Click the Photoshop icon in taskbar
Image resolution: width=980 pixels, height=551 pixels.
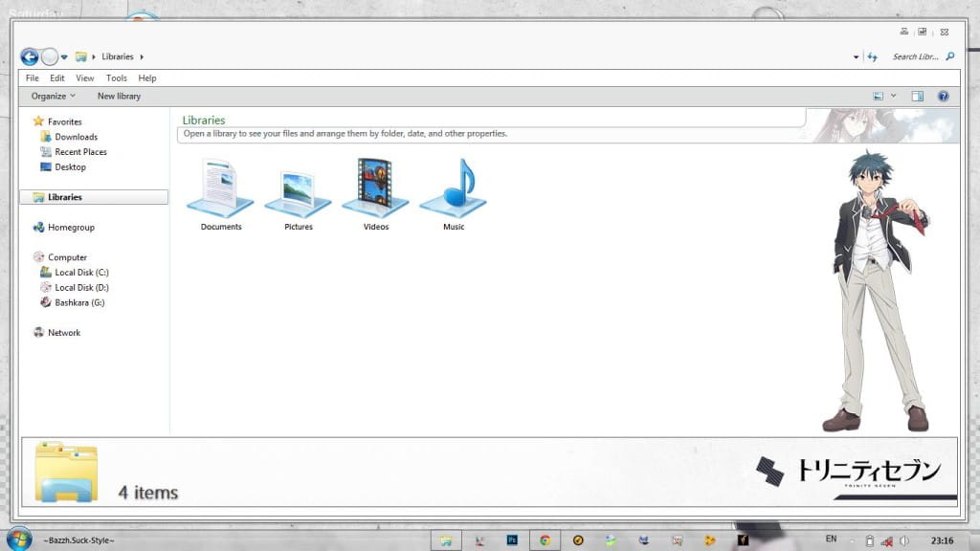(x=512, y=540)
